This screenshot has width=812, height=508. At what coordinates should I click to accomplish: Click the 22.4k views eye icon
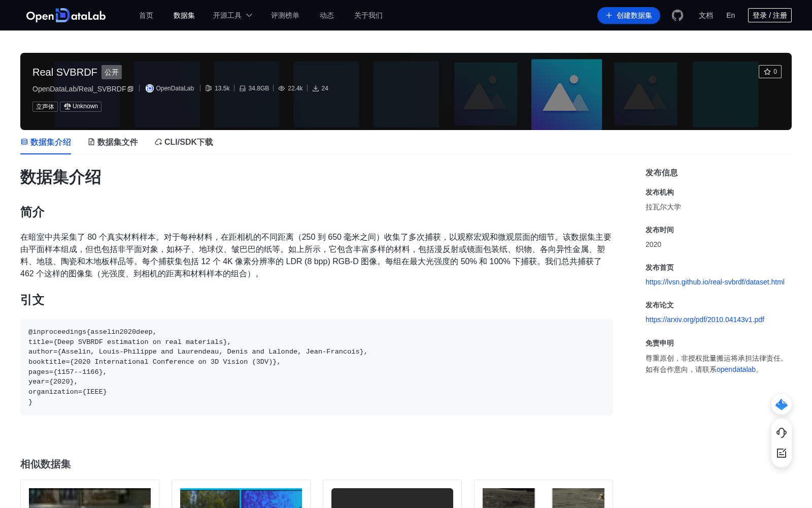pyautogui.click(x=282, y=88)
